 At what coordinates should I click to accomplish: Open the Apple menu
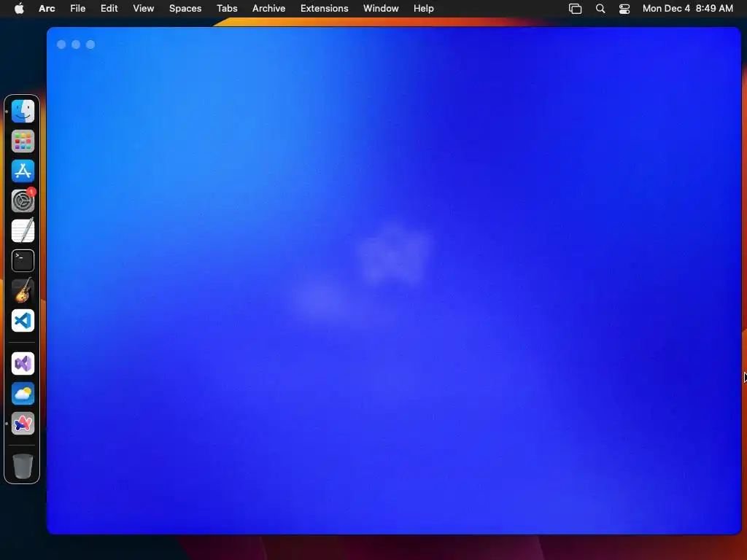coord(19,8)
